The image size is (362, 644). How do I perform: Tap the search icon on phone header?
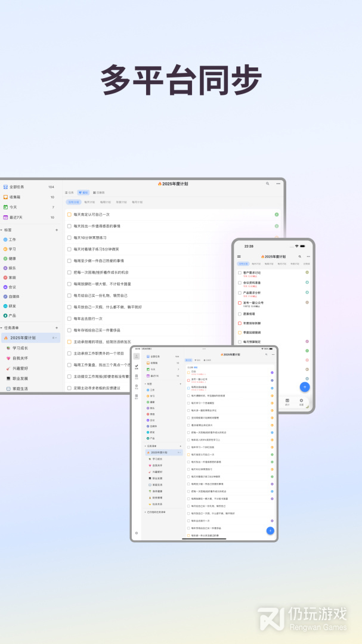coord(300,256)
